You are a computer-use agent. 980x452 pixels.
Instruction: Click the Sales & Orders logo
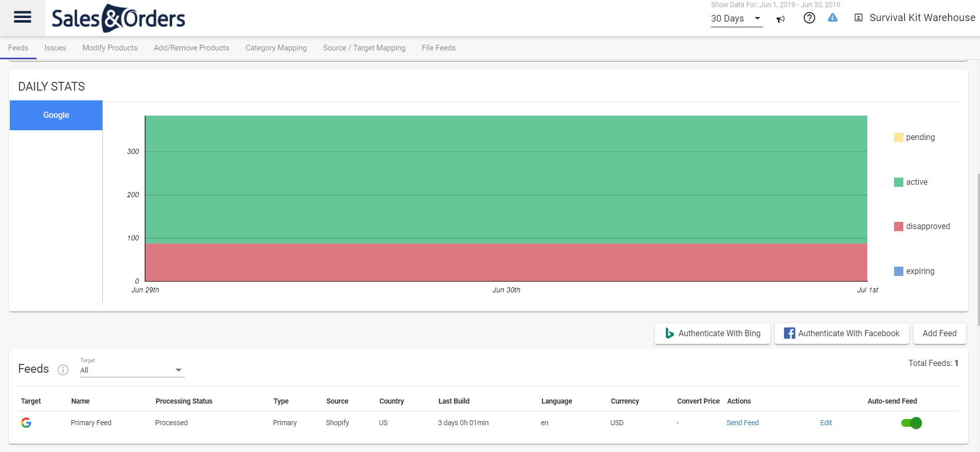118,18
